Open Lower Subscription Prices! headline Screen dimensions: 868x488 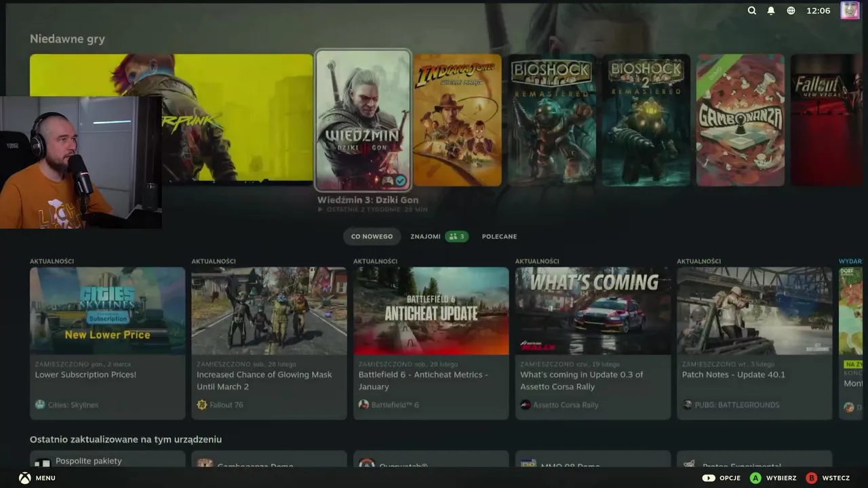pyautogui.click(x=85, y=375)
